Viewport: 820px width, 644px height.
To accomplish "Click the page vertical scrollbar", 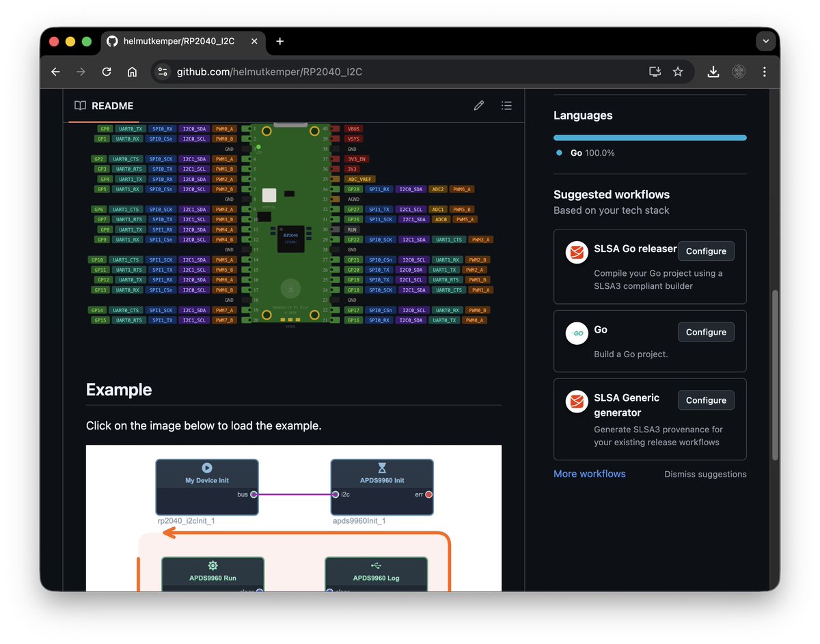I will coord(775,375).
